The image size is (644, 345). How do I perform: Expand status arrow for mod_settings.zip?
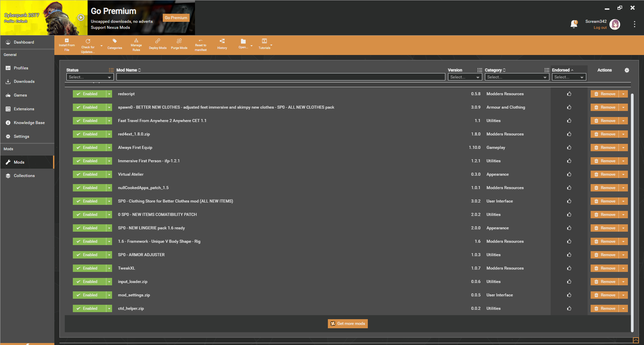[109, 295]
